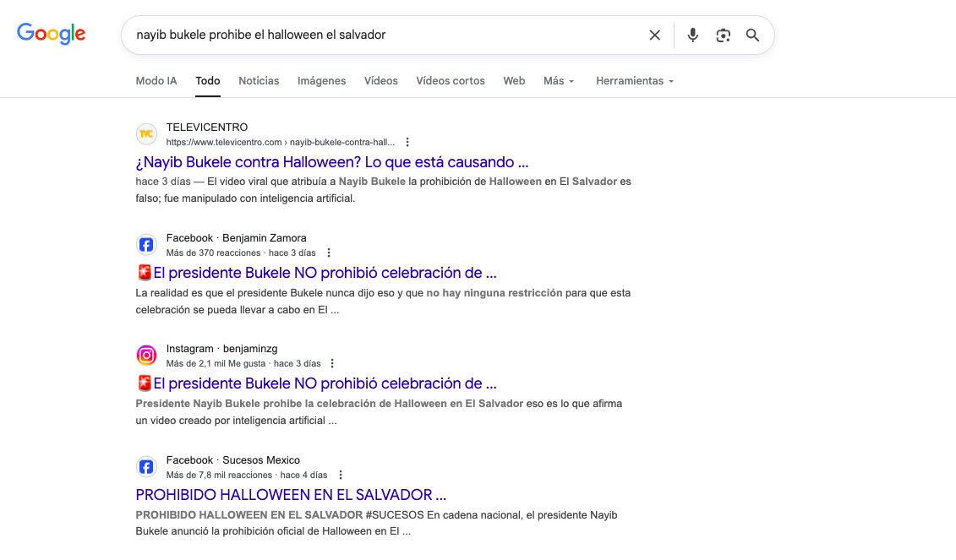Start voice search with microphone icon

tap(692, 35)
